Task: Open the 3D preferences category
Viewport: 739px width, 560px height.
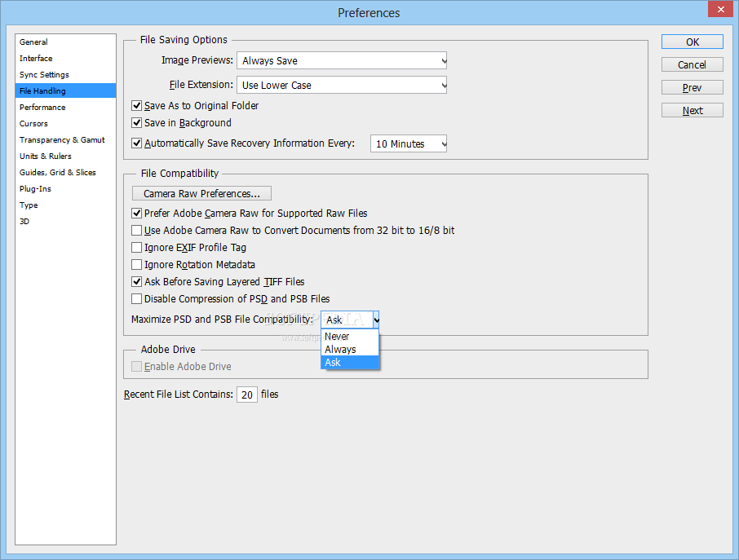Action: [x=65, y=222]
